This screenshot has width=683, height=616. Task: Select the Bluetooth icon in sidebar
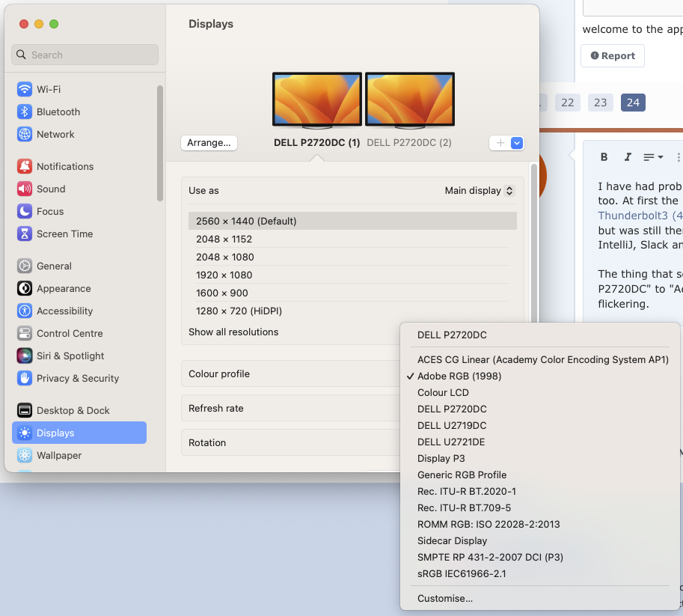[x=25, y=112]
